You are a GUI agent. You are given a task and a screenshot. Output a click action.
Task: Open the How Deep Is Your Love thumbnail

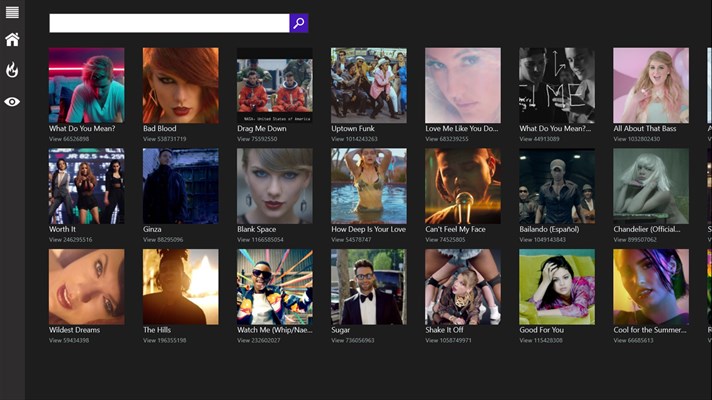tap(369, 186)
